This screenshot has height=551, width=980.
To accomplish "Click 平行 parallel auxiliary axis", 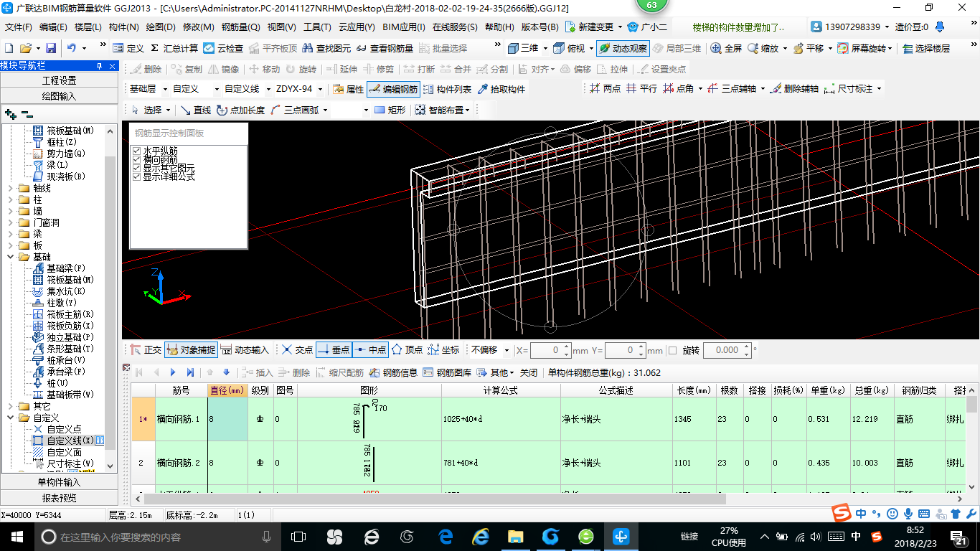I will tap(641, 88).
